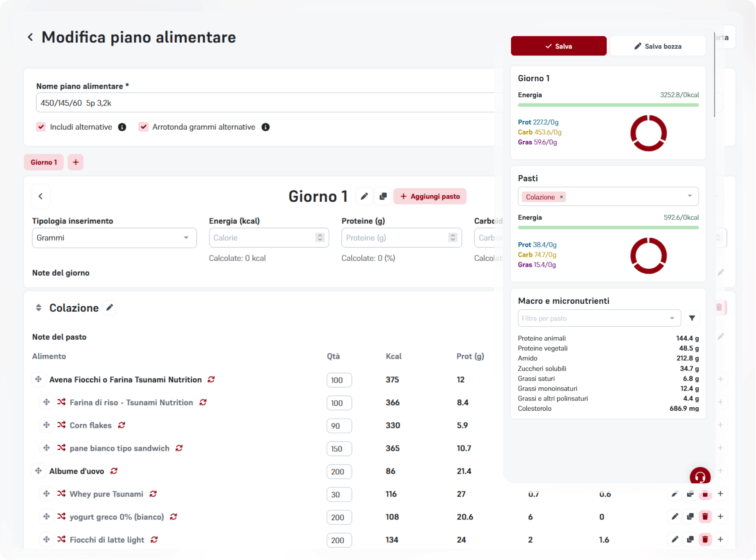
Task: Select the Giorno 1 tab
Action: (x=43, y=162)
